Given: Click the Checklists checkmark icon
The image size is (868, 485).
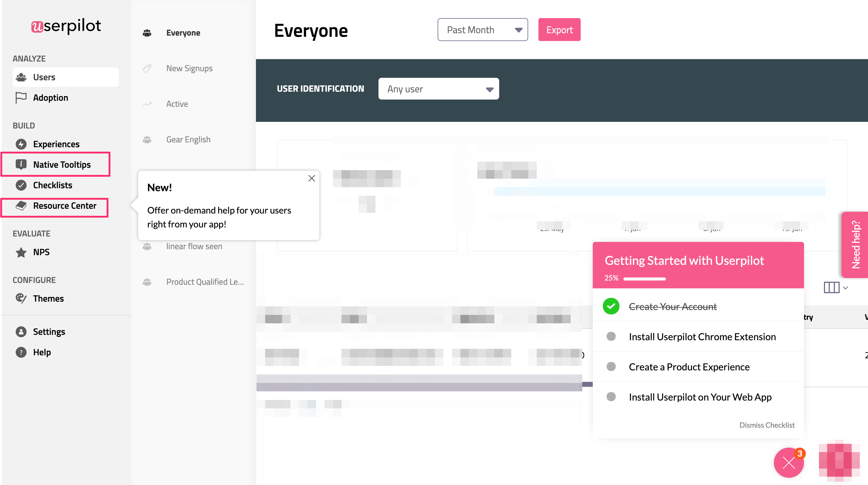Looking at the screenshot, I should coord(21,185).
